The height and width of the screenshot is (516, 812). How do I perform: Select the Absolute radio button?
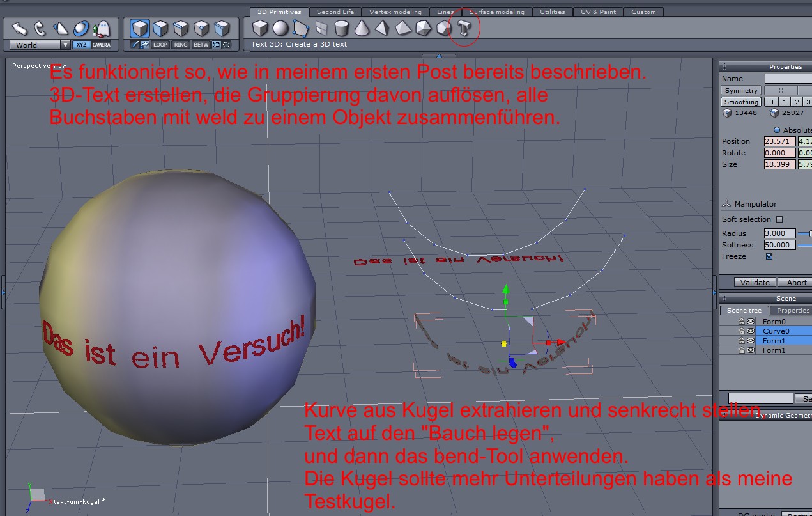point(777,130)
